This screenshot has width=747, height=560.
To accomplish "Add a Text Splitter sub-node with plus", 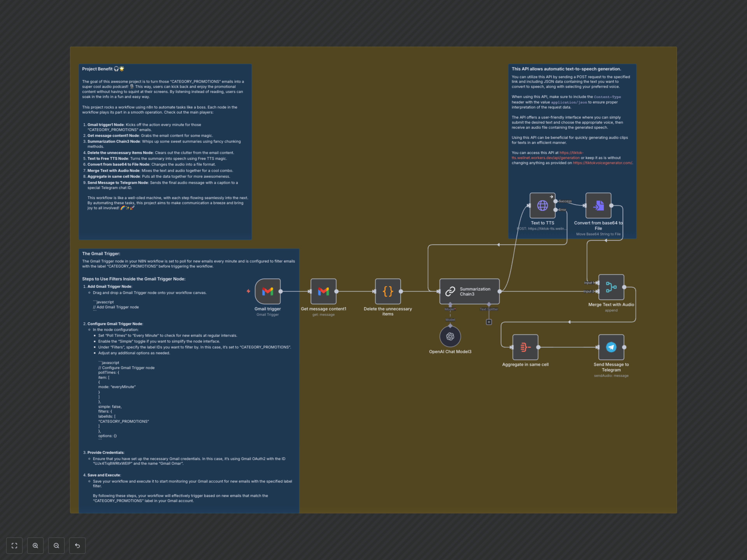I will tap(489, 322).
